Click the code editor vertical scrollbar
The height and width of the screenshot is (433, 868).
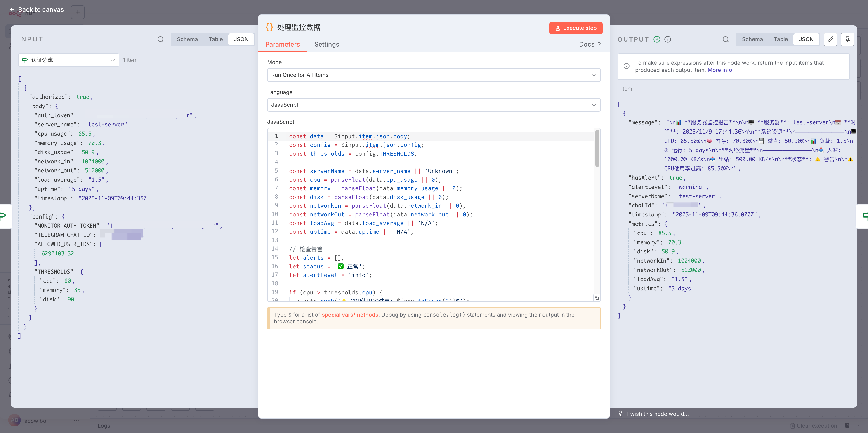[597, 149]
